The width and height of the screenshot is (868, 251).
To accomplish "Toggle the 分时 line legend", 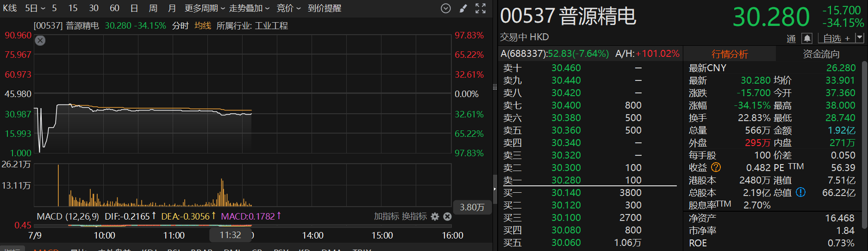I will click(x=180, y=26).
